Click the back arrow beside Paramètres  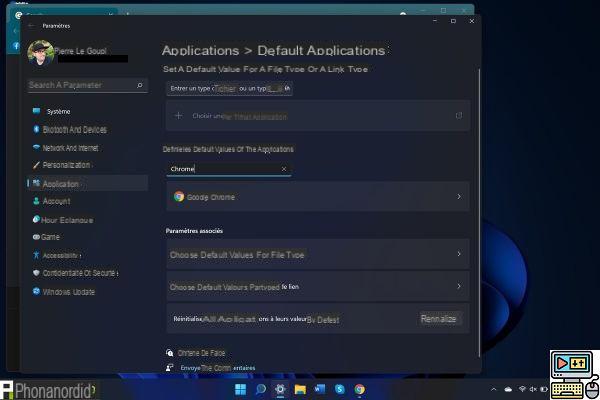[x=31, y=26]
